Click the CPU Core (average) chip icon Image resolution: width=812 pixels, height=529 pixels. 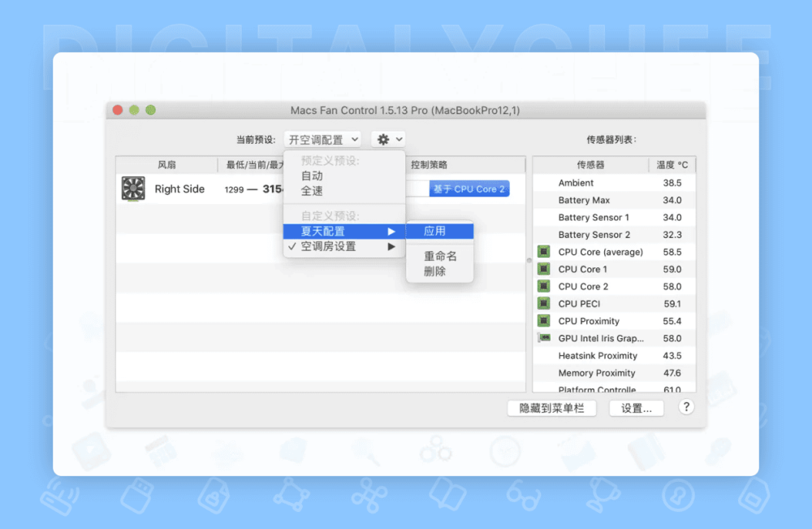coord(544,252)
